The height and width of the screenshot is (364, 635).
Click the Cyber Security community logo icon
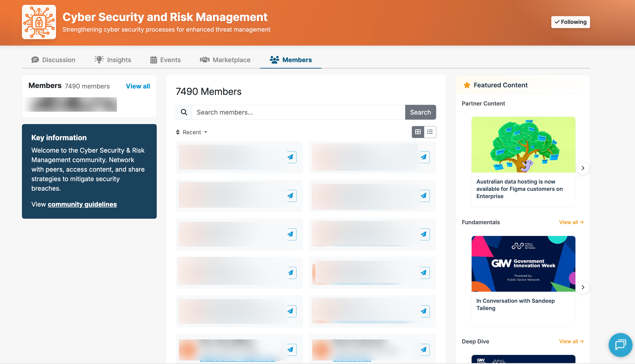pyautogui.click(x=39, y=22)
